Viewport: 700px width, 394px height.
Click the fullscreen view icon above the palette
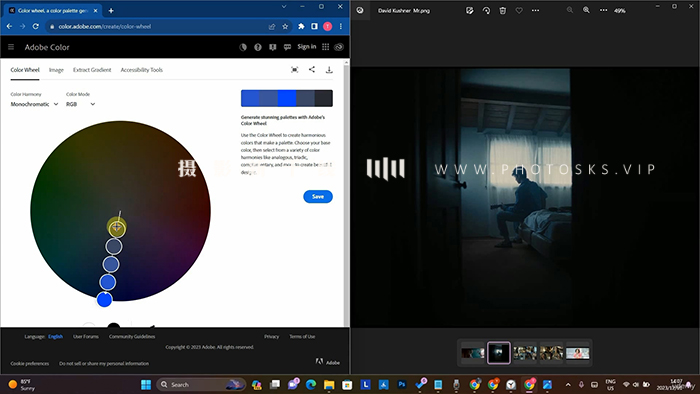point(295,70)
